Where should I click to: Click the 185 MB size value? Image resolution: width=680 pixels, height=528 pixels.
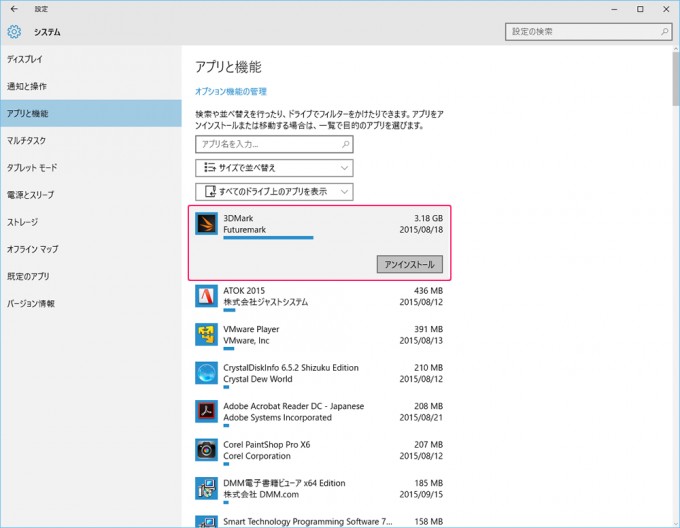tap(428, 483)
